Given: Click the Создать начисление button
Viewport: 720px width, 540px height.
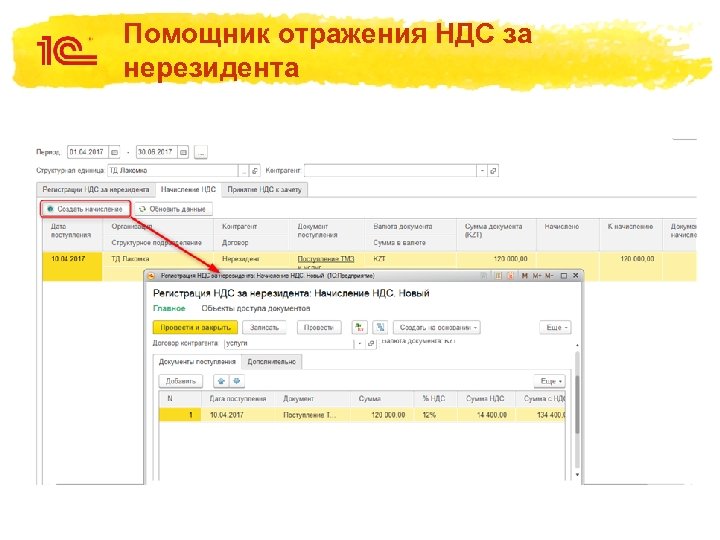Looking at the screenshot, I should tap(85, 209).
